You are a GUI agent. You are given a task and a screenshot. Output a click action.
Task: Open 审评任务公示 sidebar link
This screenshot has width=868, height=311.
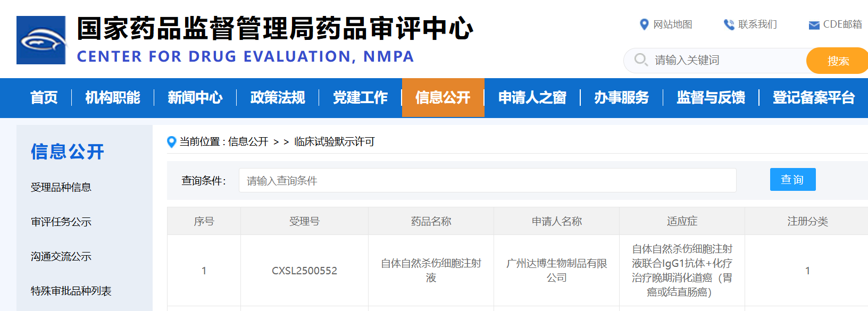click(x=61, y=222)
